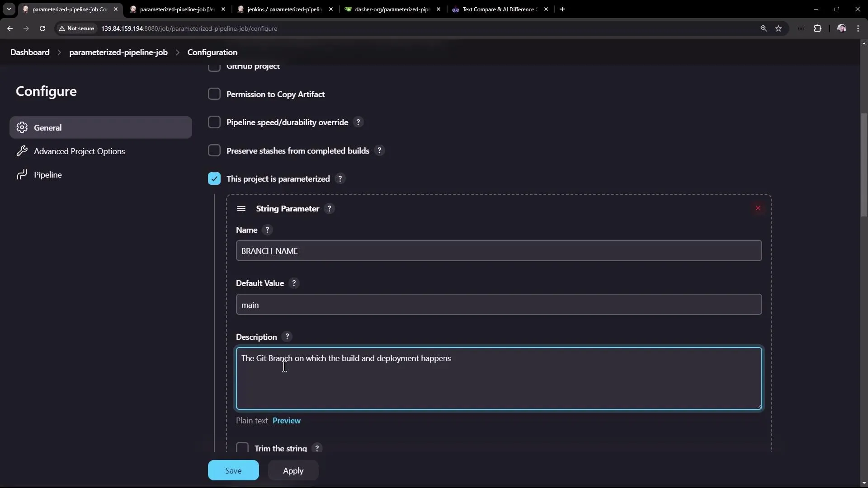
Task: Click the drag handle beside String Parameter
Action: [x=241, y=208]
